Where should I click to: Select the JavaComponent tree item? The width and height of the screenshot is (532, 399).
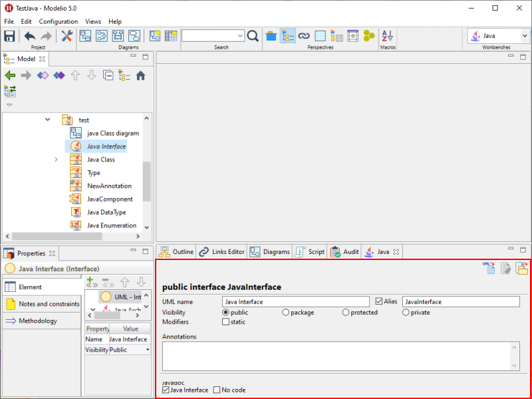coord(110,199)
